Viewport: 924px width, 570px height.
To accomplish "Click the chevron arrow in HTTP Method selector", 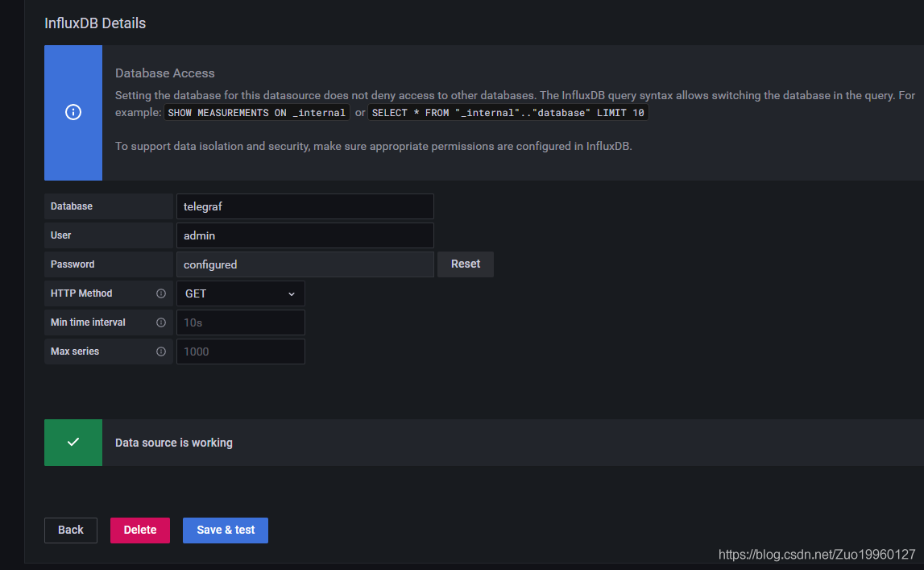I will (x=291, y=294).
